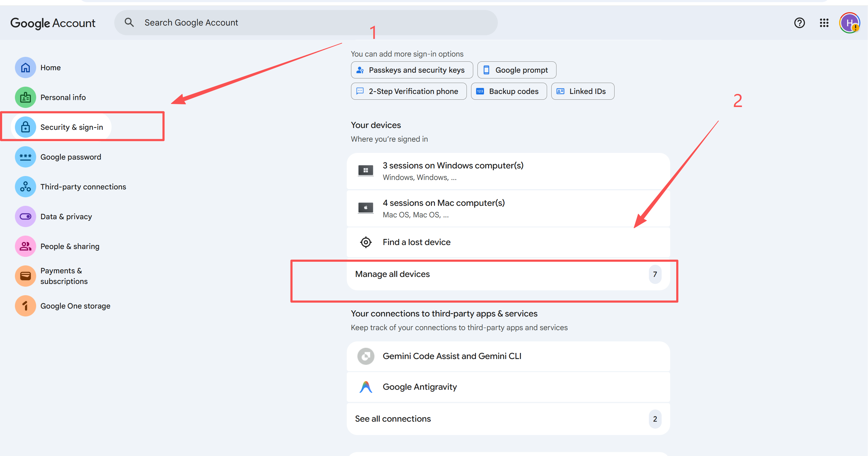The height and width of the screenshot is (456, 868).
Task: Click the Windows computer device icon
Action: (x=366, y=171)
